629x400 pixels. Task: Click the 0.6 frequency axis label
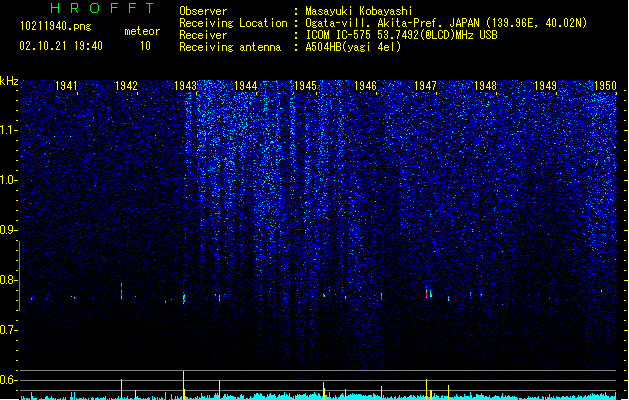[9, 380]
